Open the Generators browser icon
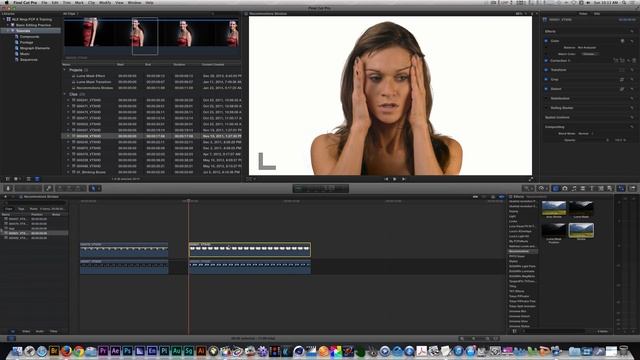The width and height of the screenshot is (640, 360). coord(601,188)
